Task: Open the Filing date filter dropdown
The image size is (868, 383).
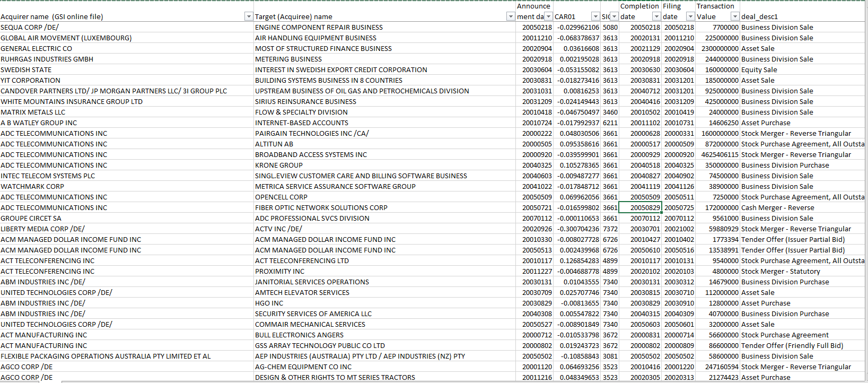Action: point(690,16)
